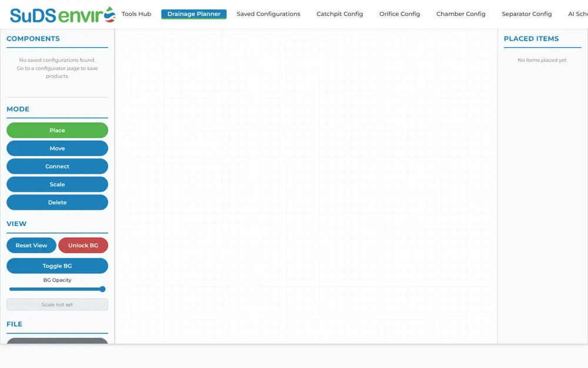The height and width of the screenshot is (368, 588).
Task: Select the Drainage Planner tab
Action: [194, 14]
